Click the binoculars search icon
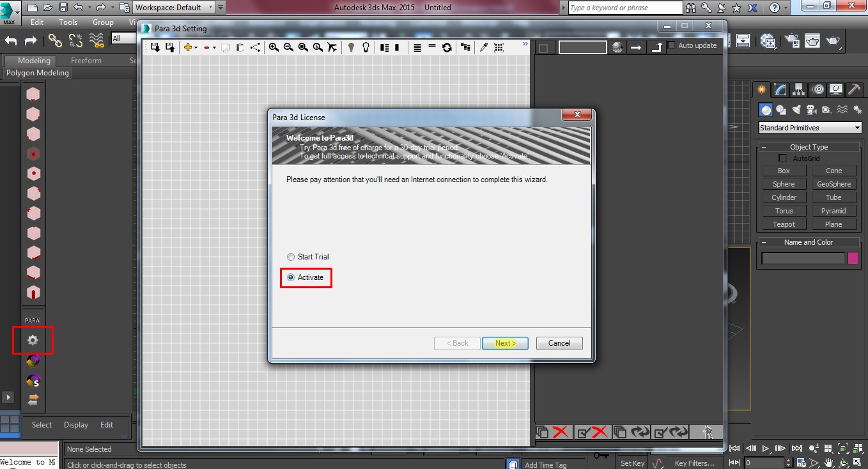The height and width of the screenshot is (469, 868). 690,8
